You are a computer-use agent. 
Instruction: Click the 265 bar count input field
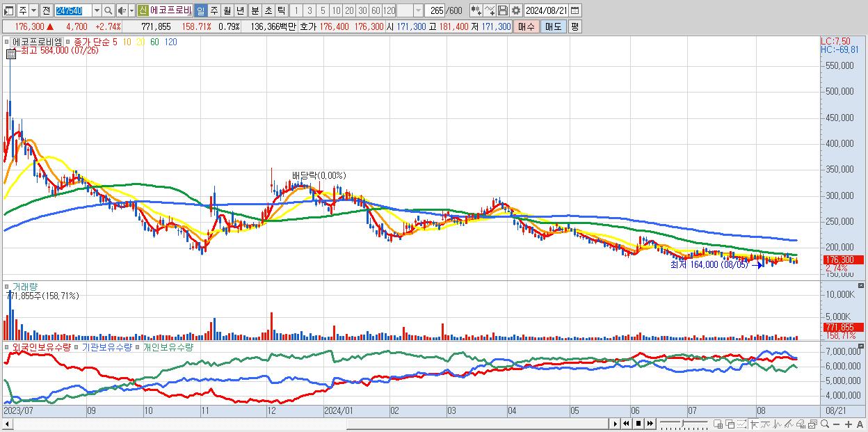pyautogui.click(x=435, y=10)
